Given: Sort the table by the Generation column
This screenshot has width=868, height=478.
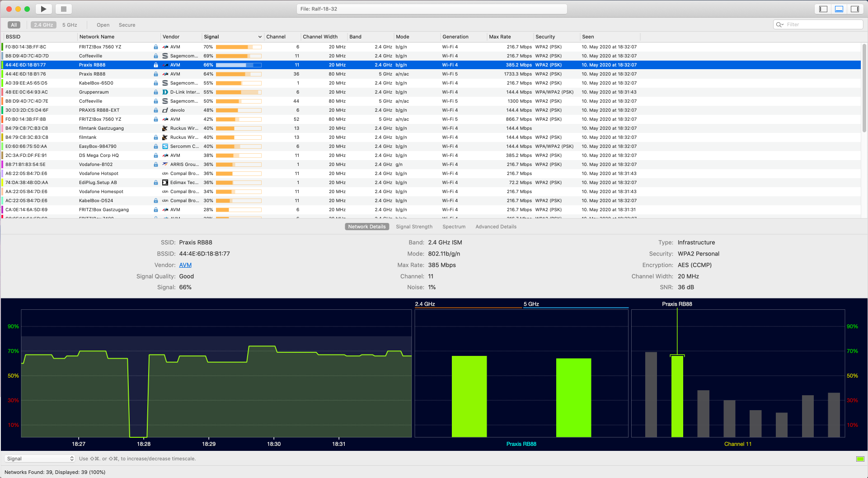Looking at the screenshot, I should coord(463,37).
